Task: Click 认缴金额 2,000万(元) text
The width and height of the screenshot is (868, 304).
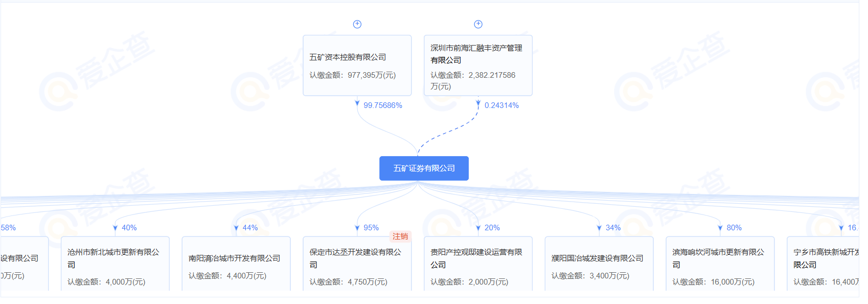Action: (x=469, y=282)
